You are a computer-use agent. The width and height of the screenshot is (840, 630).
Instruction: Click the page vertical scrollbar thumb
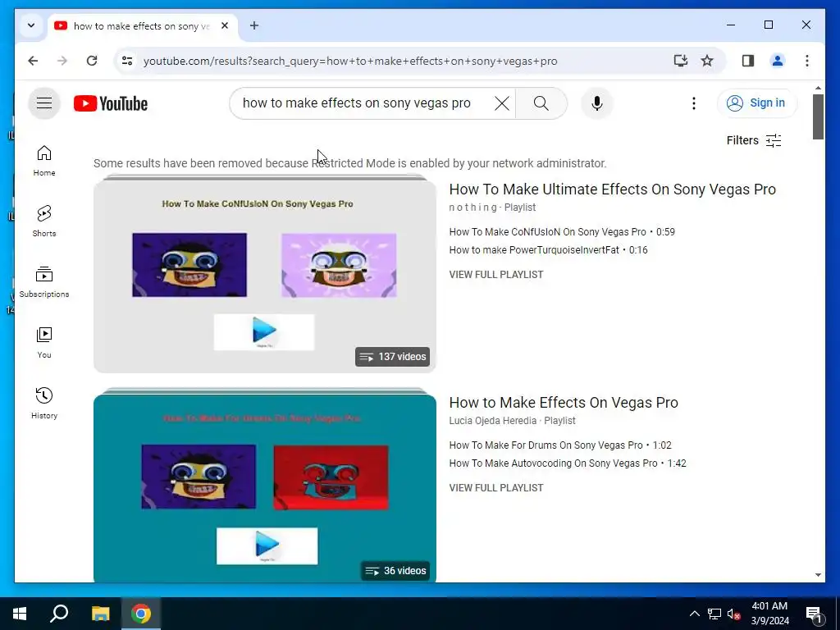point(818,116)
